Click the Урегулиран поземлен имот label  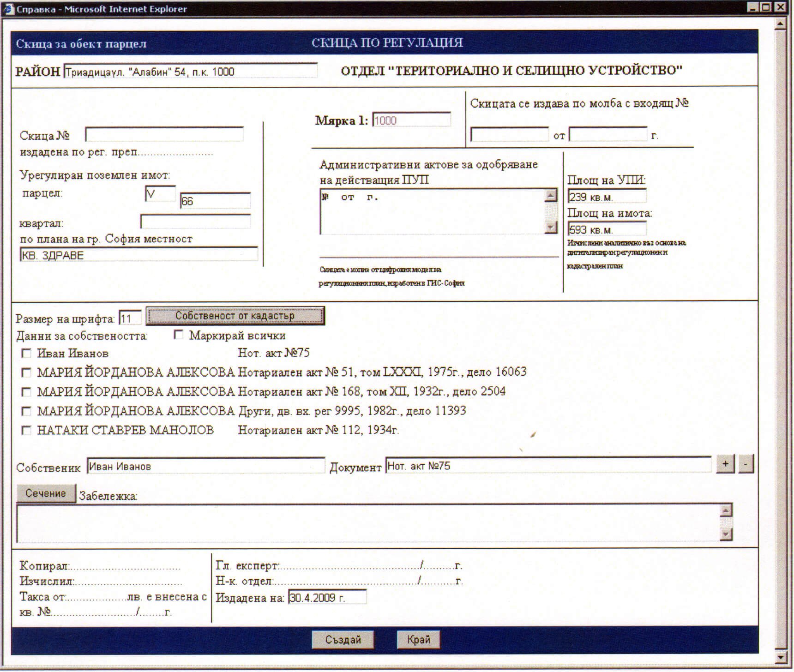(95, 175)
